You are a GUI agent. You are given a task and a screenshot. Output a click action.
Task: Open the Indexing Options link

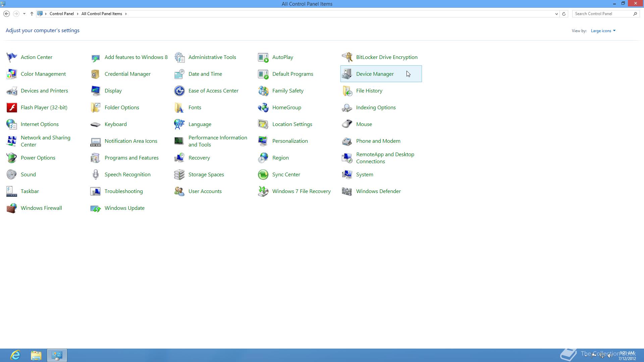tap(376, 108)
